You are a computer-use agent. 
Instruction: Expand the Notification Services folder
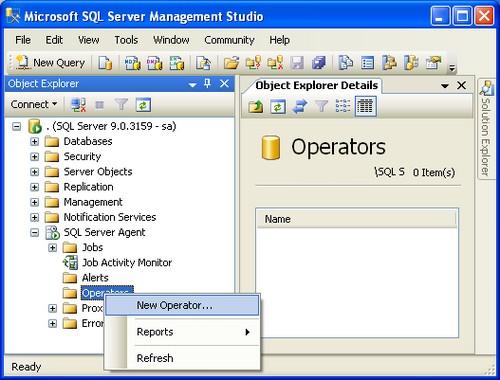[34, 217]
